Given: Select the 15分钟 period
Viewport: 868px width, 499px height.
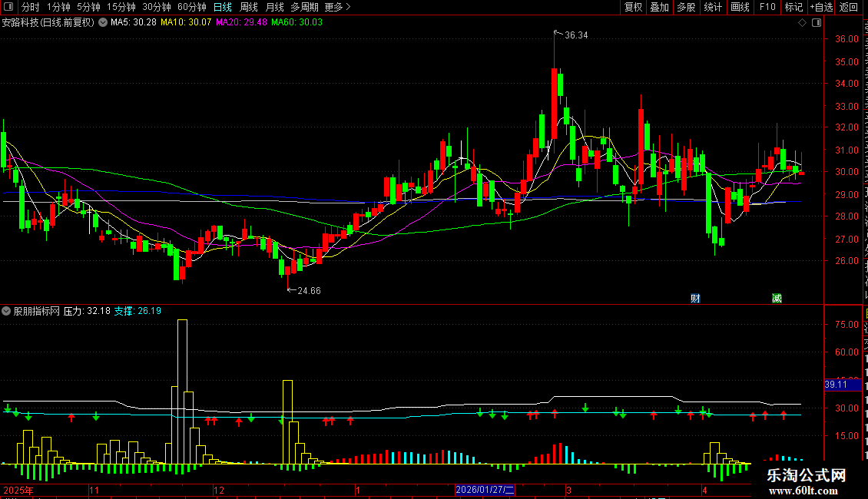Looking at the screenshot, I should [121, 7].
